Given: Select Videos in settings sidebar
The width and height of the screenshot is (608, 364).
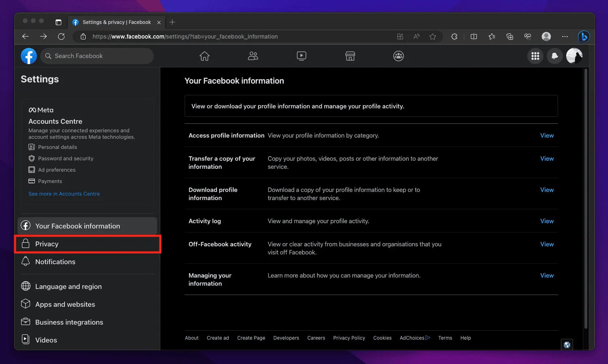Looking at the screenshot, I should 87,340.
